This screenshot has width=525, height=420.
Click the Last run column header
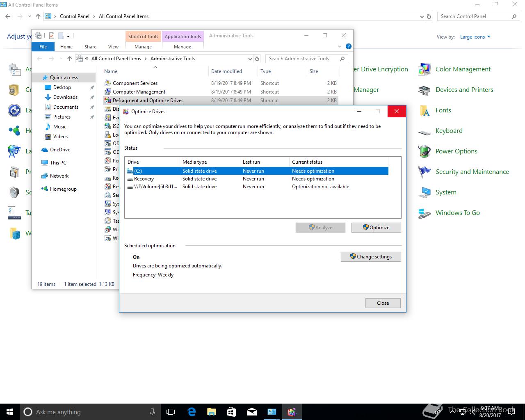[265, 162]
